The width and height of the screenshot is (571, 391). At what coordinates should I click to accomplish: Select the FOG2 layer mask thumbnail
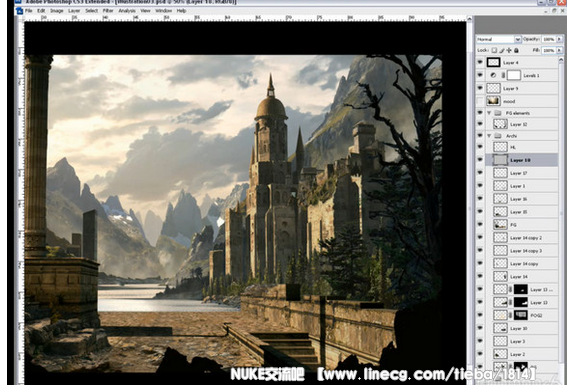pos(521,315)
